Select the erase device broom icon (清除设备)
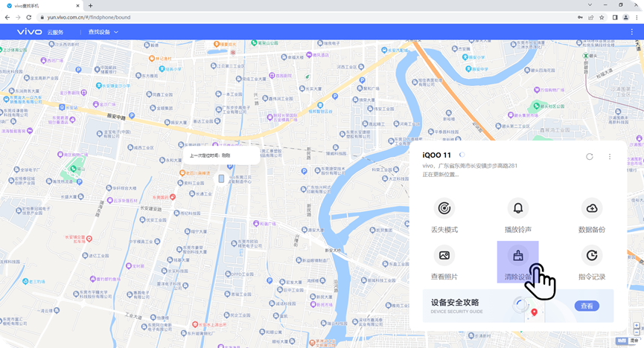 pyautogui.click(x=518, y=255)
